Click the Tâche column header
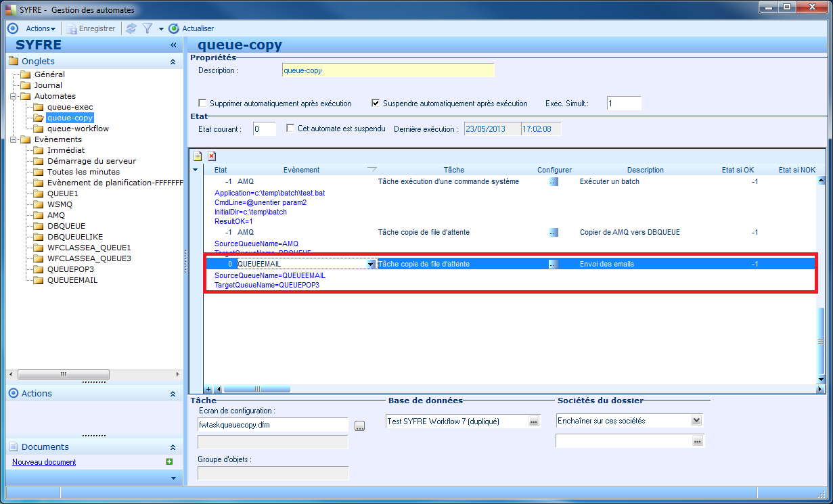The height and width of the screenshot is (504, 833). (454, 170)
